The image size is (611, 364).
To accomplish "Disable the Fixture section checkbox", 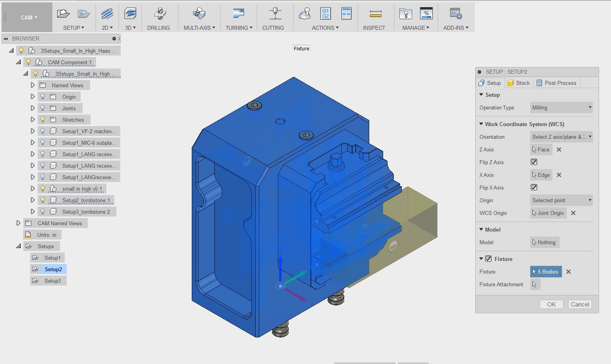I will [x=488, y=259].
